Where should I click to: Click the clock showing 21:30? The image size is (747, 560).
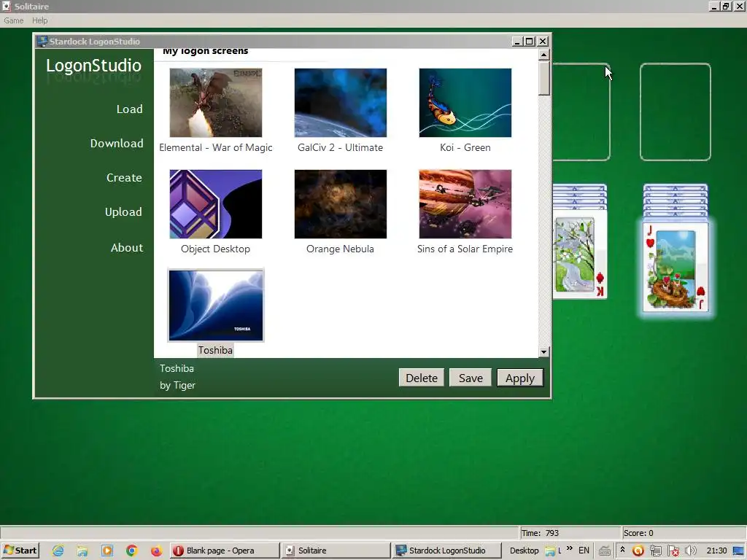click(x=716, y=551)
